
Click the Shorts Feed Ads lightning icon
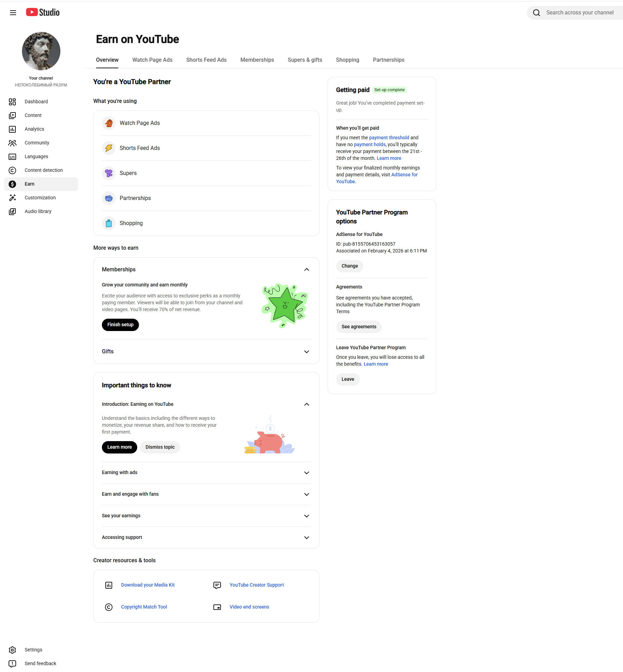pyautogui.click(x=109, y=148)
